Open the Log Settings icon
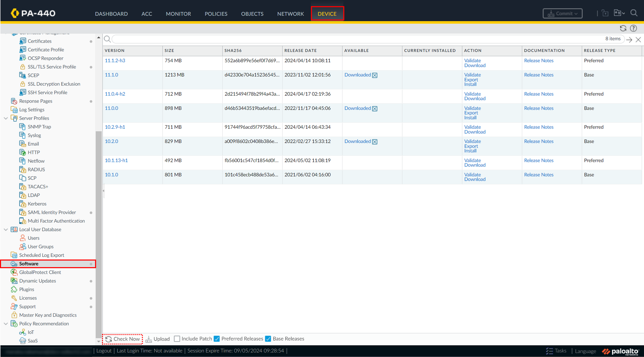644x357 pixels. click(x=14, y=110)
